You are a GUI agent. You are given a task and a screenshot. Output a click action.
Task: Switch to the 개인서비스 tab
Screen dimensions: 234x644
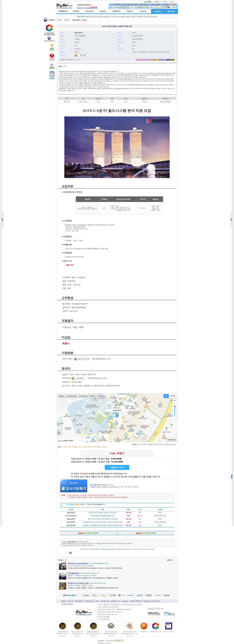(171, 11)
